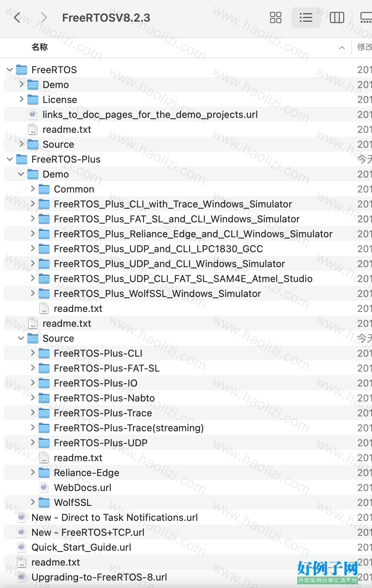The width and height of the screenshot is (372, 588).
Task: Expand the Demo folder under FreeRTOS
Action: [21, 84]
